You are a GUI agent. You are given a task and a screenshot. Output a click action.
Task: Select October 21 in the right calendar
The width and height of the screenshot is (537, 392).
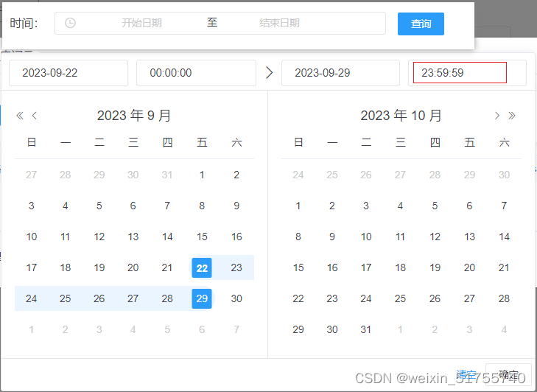504,267
